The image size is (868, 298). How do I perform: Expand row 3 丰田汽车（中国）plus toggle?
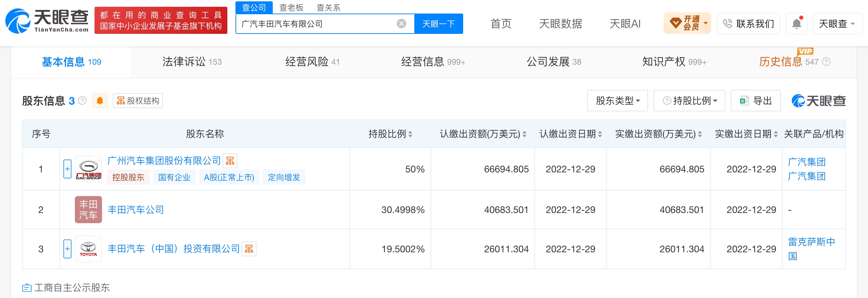(67, 249)
